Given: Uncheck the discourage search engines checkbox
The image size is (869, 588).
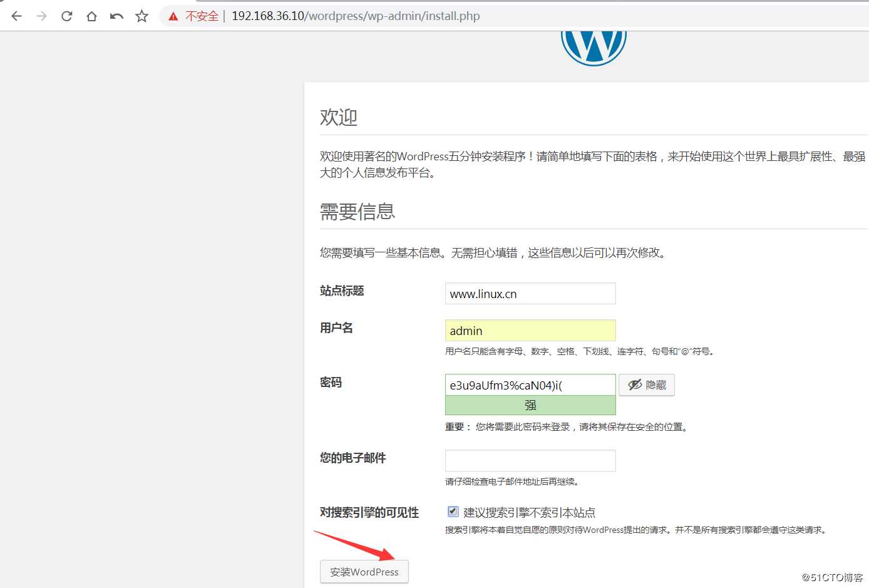Looking at the screenshot, I should (x=453, y=512).
